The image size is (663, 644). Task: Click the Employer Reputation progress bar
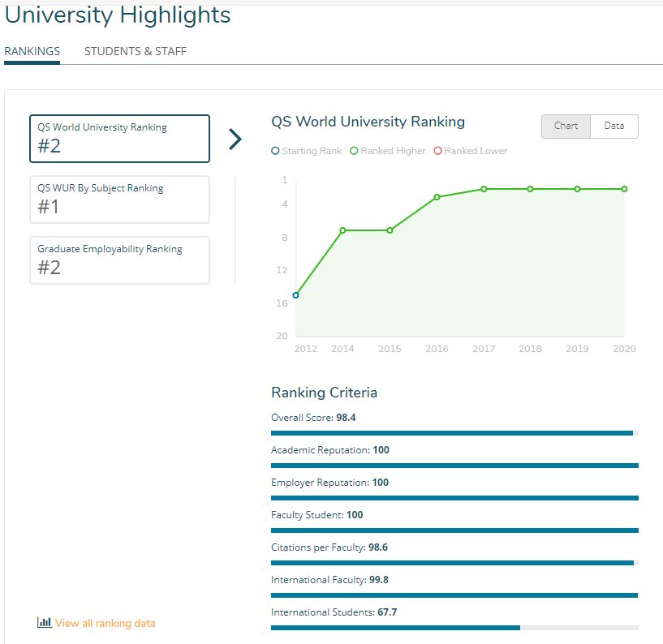(454, 498)
